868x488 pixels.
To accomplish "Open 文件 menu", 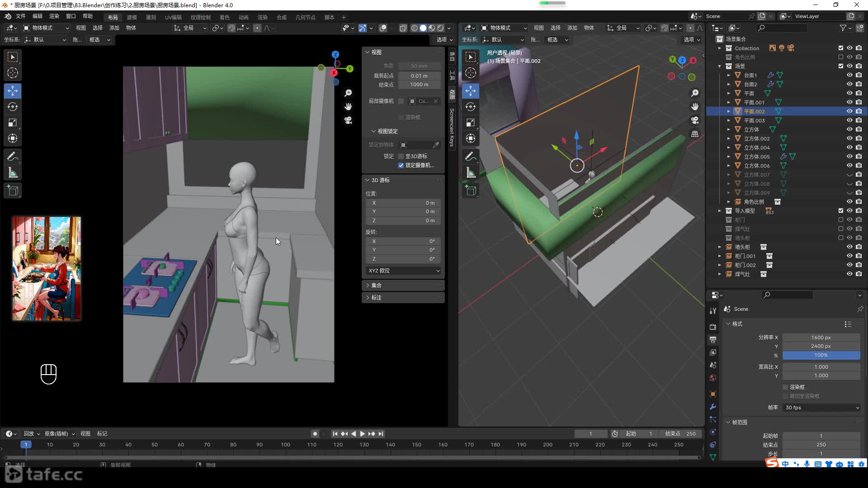I will 21,16.
